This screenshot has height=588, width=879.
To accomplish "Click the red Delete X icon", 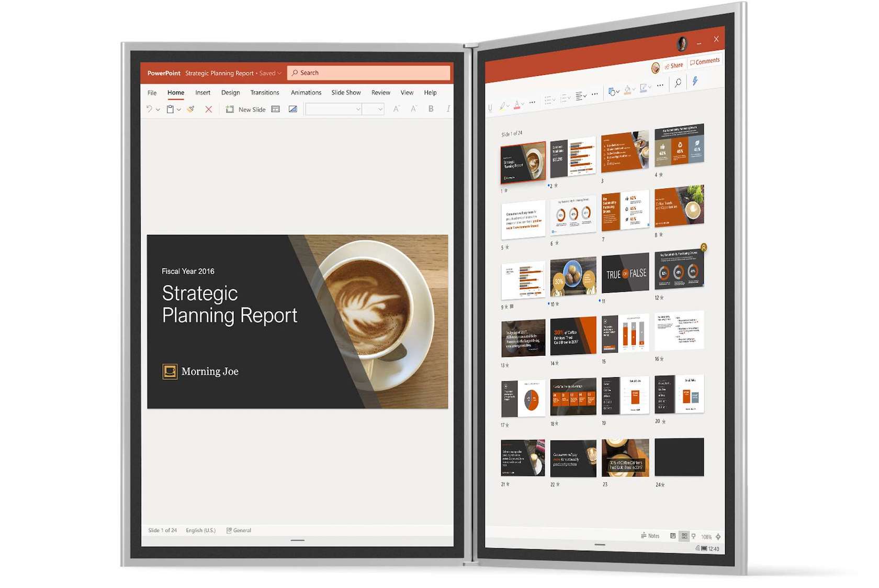I will tap(208, 109).
